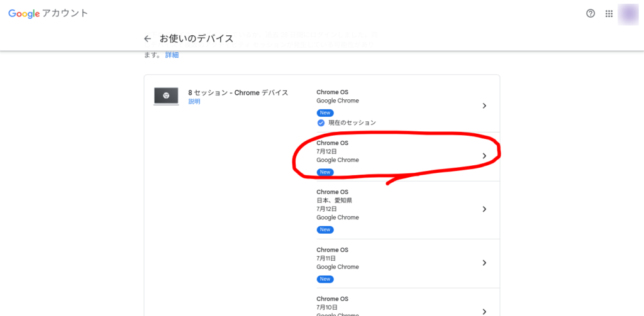Image resolution: width=644 pixels, height=316 pixels.
Task: Click the New badge on 7月11日 session
Action: 325,279
